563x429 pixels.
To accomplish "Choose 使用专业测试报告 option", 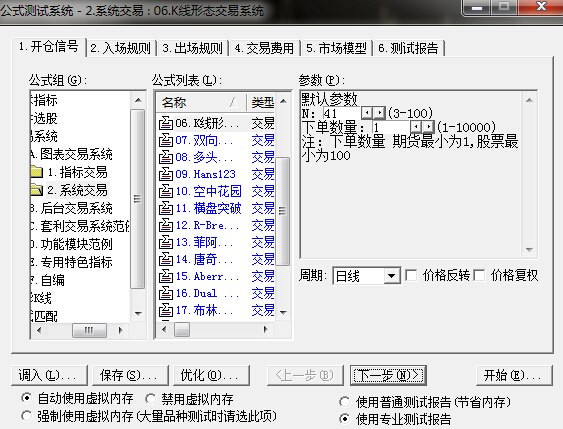I will (345, 419).
